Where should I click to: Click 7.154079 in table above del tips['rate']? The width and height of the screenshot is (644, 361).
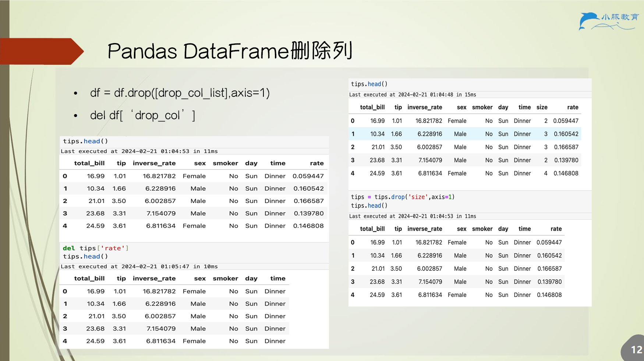tap(161, 213)
